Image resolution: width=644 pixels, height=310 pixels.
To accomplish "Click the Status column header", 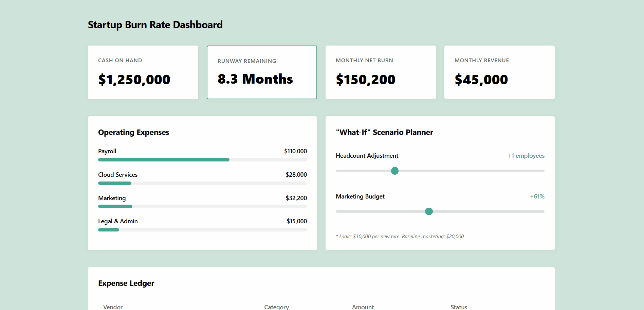I will pyautogui.click(x=459, y=307).
